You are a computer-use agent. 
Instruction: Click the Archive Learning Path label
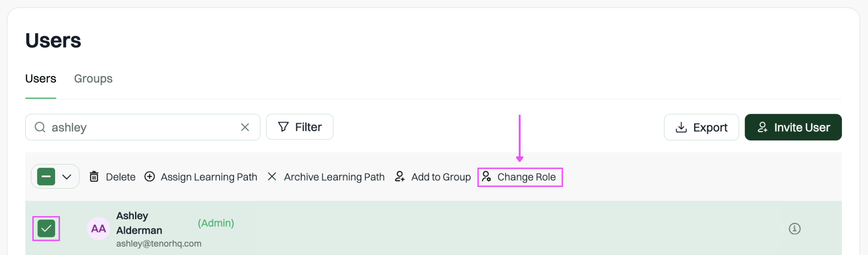[x=334, y=177]
